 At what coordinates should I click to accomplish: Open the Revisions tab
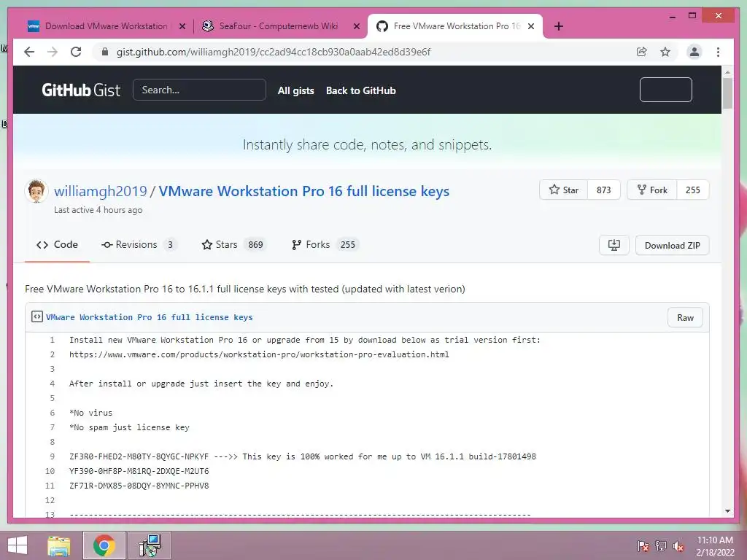click(x=139, y=244)
